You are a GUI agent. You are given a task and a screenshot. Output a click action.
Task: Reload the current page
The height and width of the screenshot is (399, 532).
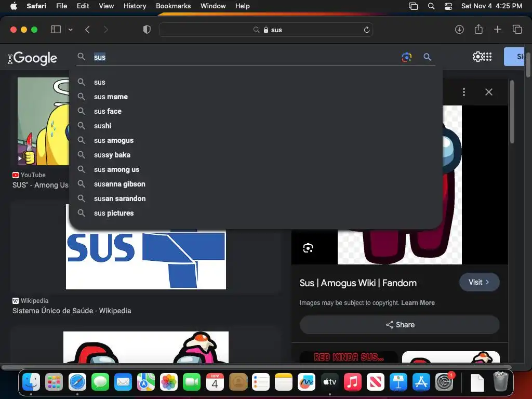pos(366,30)
